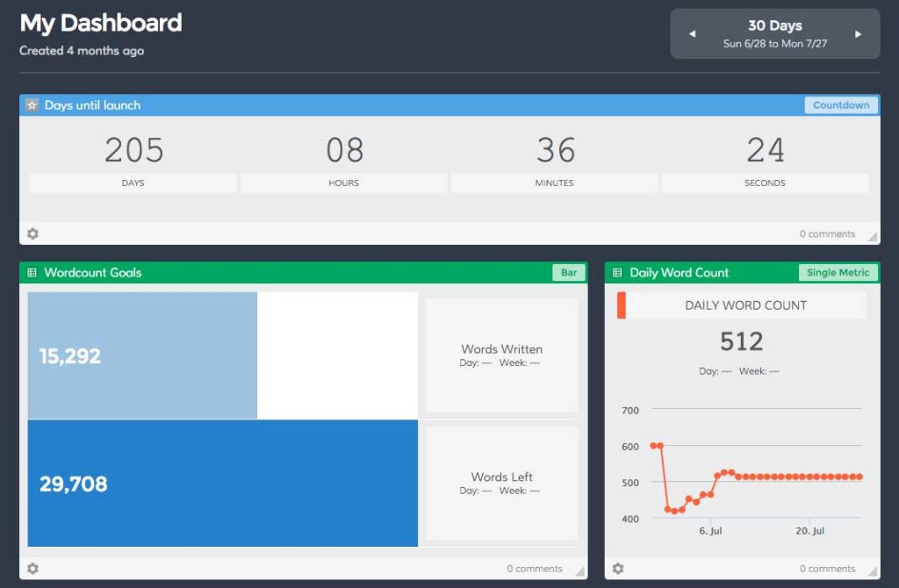The image size is (899, 588).
Task: Open settings gear of Daily Word Count widget
Action: point(617,569)
